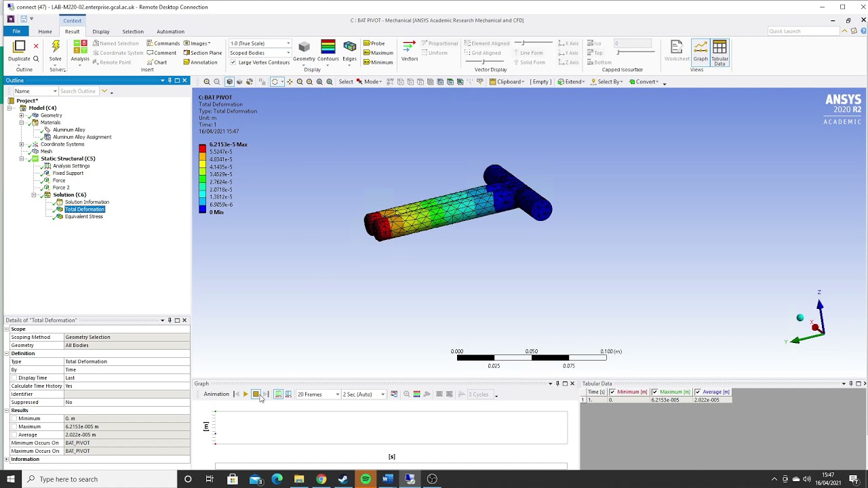Click the Chart insert icon
This screenshot has width=868, height=488.
157,62
